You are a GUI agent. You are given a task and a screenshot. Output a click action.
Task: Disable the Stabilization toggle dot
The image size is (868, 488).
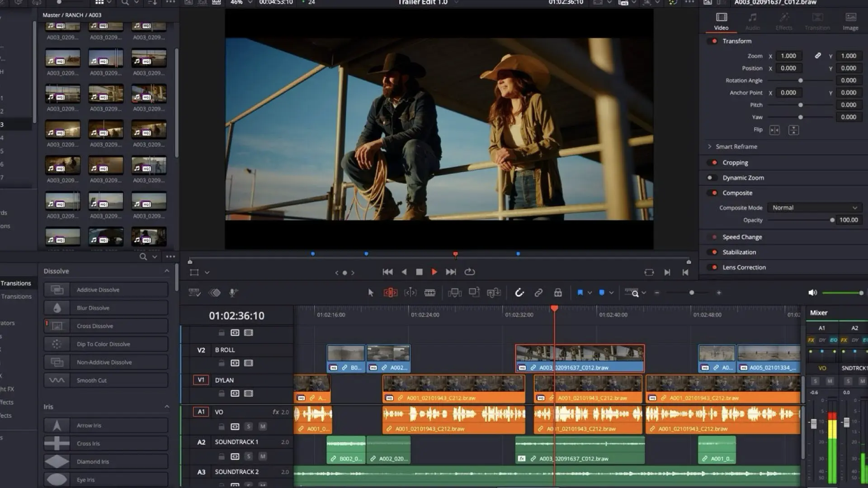(x=714, y=252)
